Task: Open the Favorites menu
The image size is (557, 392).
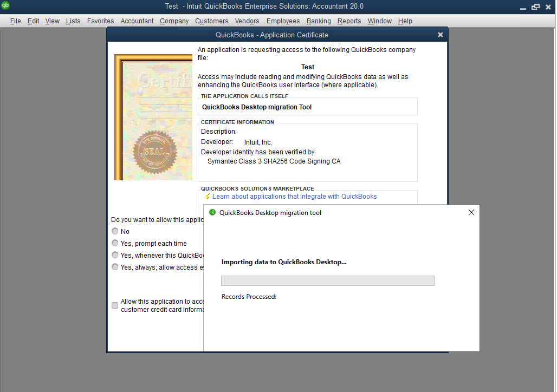Action: tap(101, 21)
